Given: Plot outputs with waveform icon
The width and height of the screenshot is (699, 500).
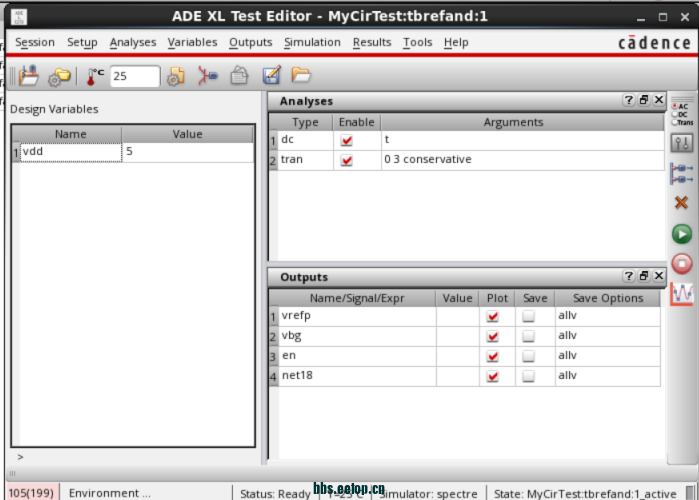Looking at the screenshot, I should point(682,294).
